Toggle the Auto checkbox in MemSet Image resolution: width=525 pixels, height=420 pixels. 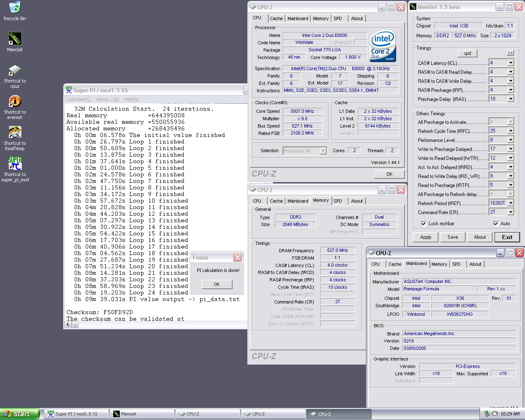coord(496,224)
